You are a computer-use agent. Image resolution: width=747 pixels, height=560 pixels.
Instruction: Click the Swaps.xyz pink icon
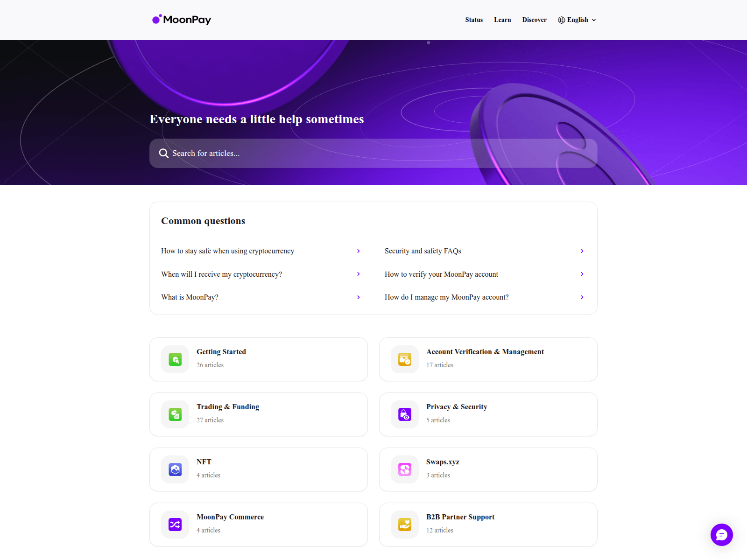point(405,469)
